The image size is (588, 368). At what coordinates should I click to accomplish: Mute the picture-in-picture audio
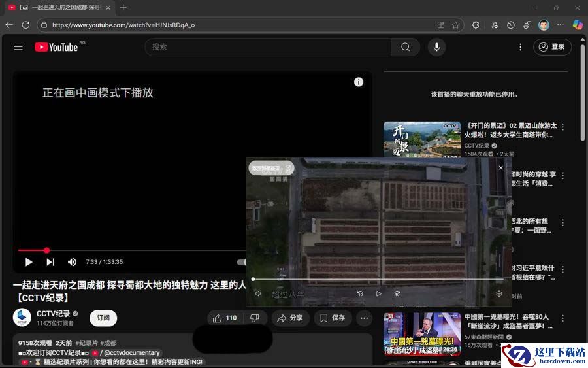click(x=258, y=293)
